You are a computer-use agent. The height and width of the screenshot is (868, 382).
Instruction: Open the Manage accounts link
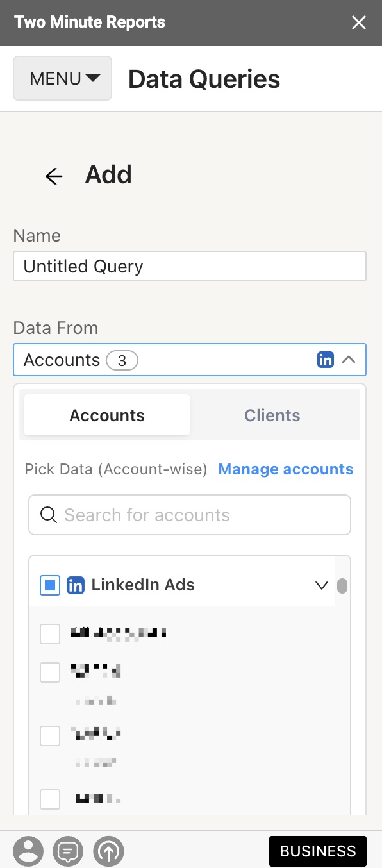pos(286,469)
